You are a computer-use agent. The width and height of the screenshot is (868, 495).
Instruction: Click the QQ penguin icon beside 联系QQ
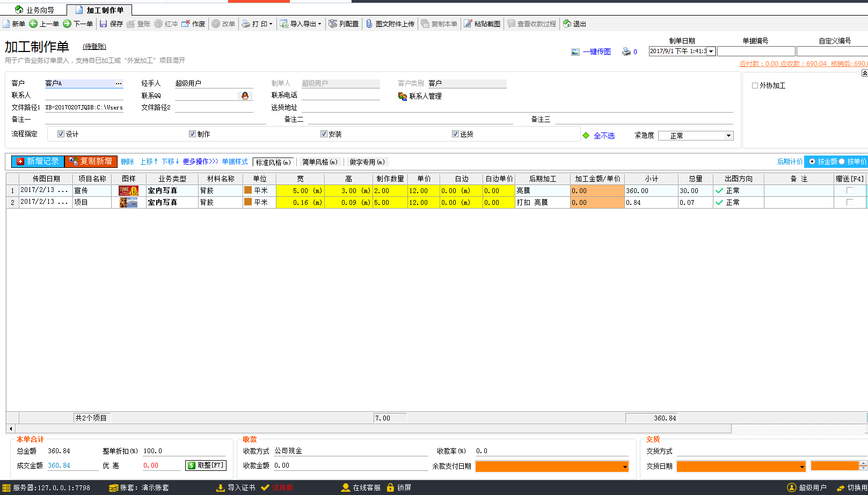point(245,95)
